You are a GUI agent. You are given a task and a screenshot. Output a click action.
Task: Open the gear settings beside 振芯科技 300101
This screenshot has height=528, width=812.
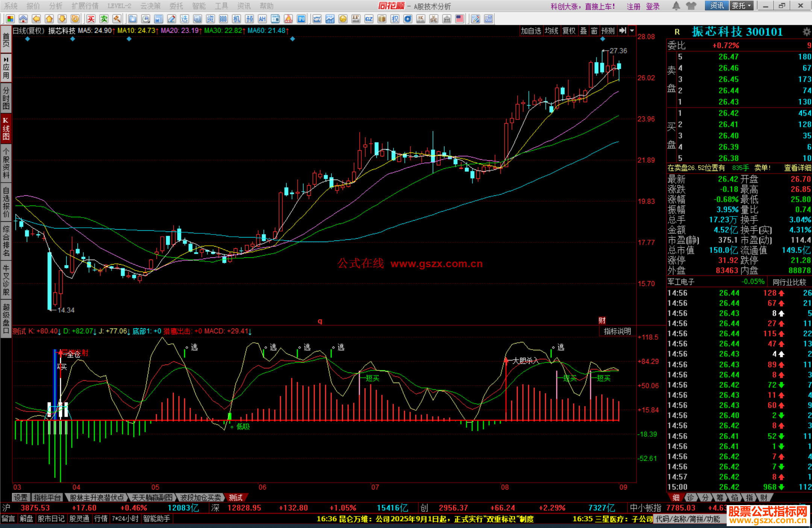[x=806, y=32]
